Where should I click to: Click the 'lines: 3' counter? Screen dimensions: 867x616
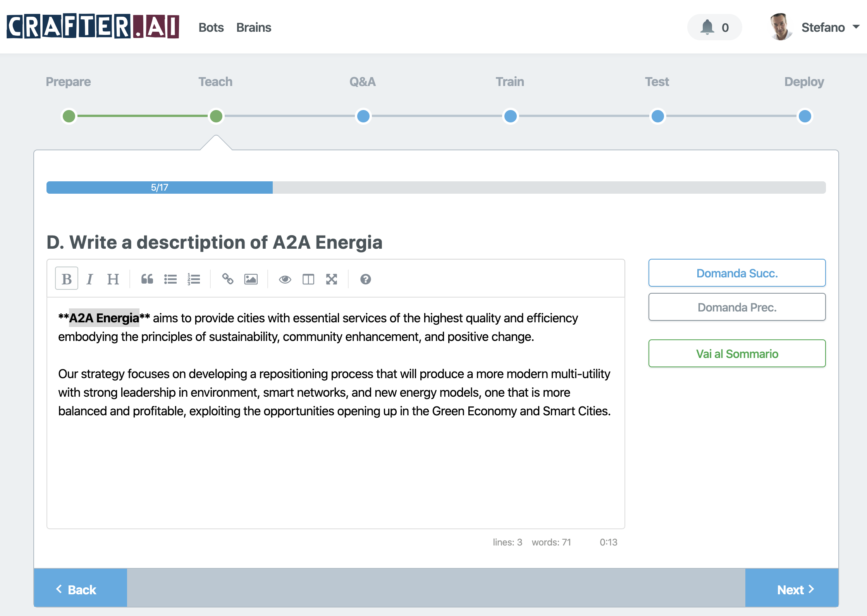[x=507, y=542]
